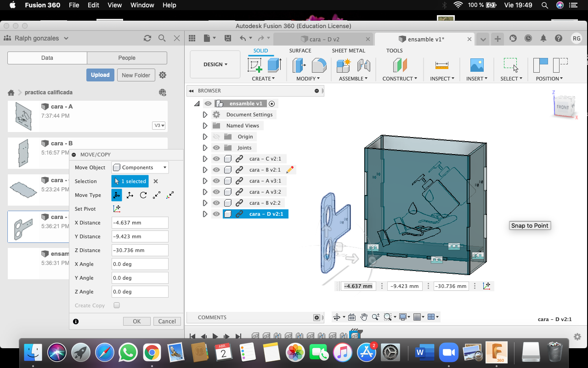The width and height of the screenshot is (588, 368).
Task: Expand Document Settings in browser
Action: click(205, 115)
